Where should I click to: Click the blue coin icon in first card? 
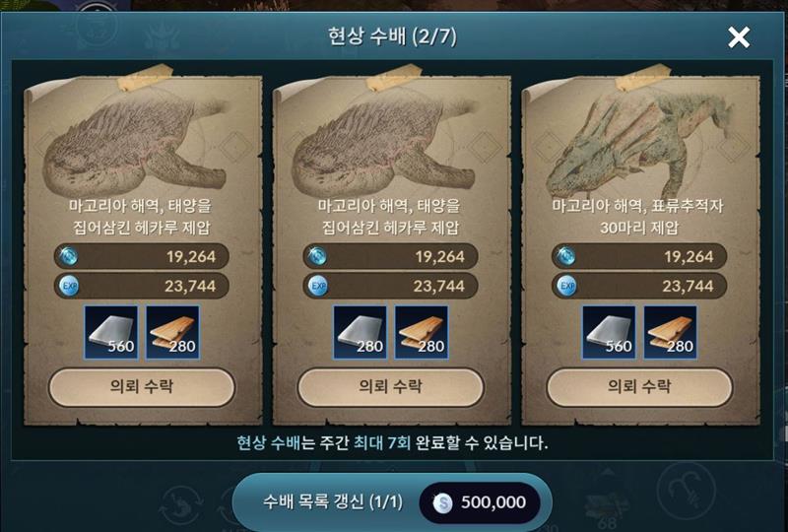(68, 256)
